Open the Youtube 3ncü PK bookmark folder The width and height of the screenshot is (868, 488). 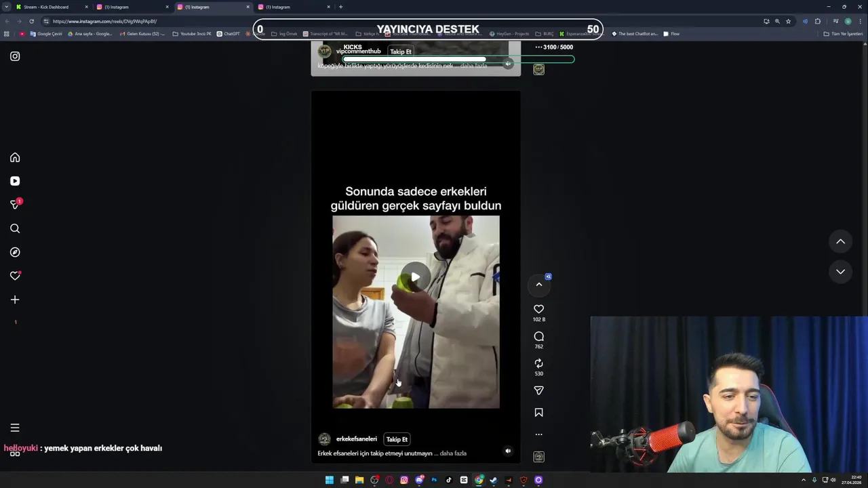pos(192,34)
